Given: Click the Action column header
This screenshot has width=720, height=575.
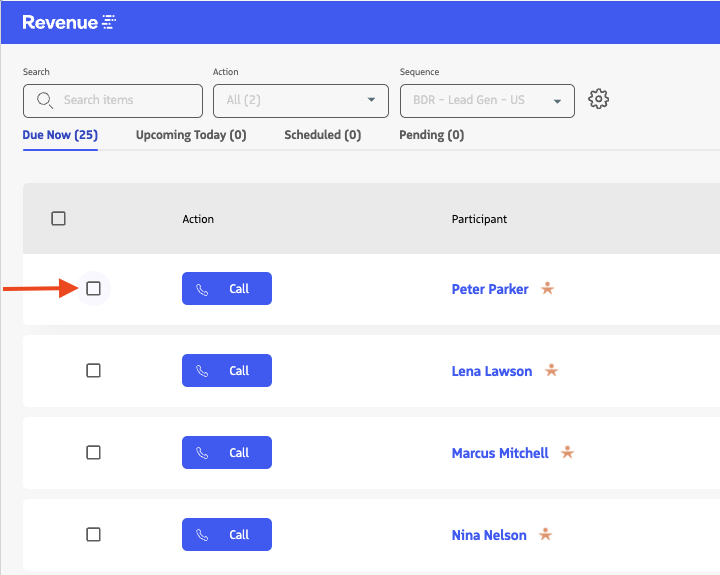Looking at the screenshot, I should click(x=198, y=219).
